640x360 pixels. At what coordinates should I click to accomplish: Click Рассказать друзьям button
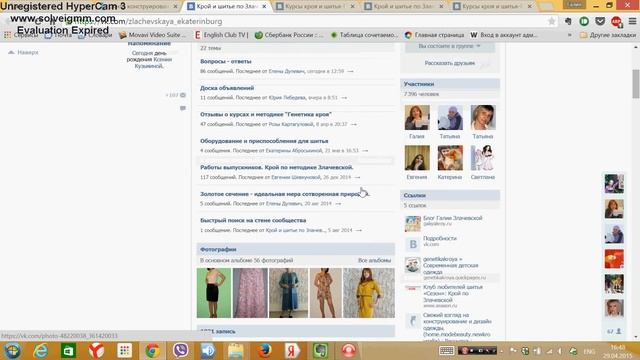(449, 63)
